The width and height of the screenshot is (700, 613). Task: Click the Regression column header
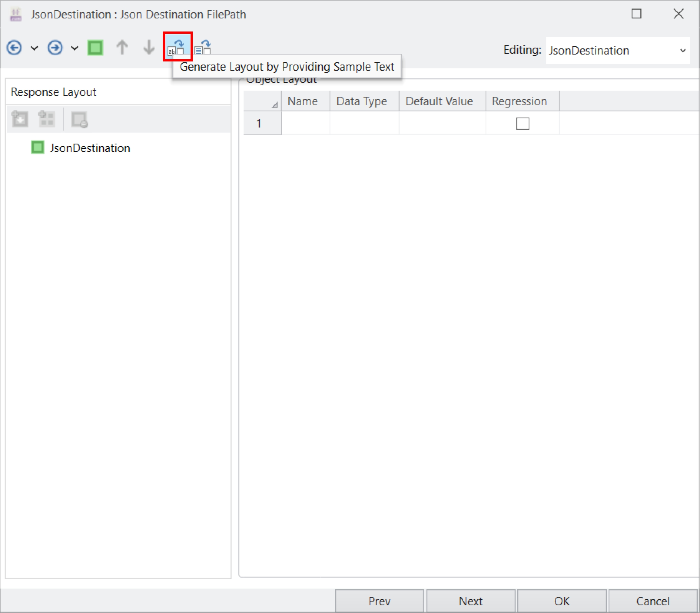tap(523, 101)
